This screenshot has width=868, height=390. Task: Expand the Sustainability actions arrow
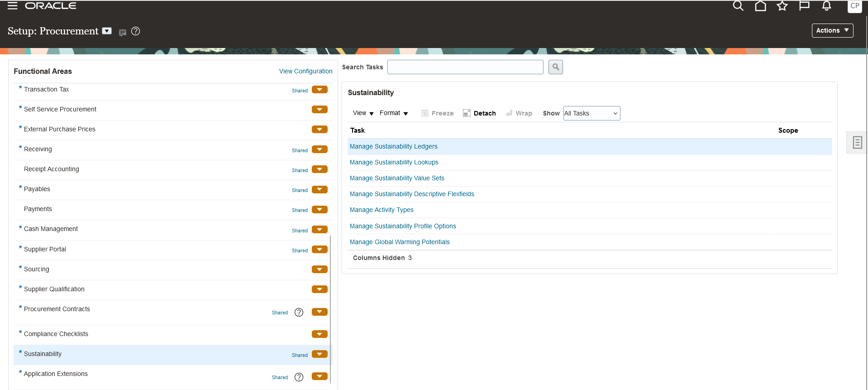tap(320, 354)
